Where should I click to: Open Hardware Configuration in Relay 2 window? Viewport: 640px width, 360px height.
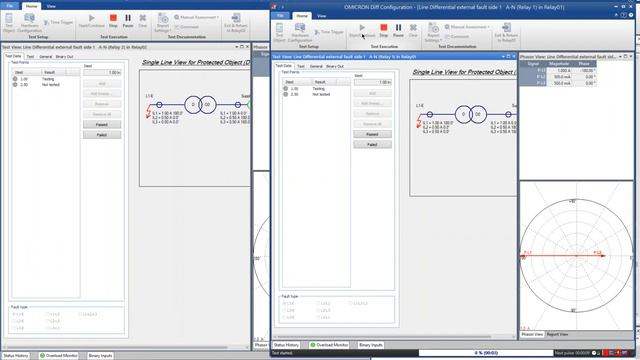(x=29, y=23)
